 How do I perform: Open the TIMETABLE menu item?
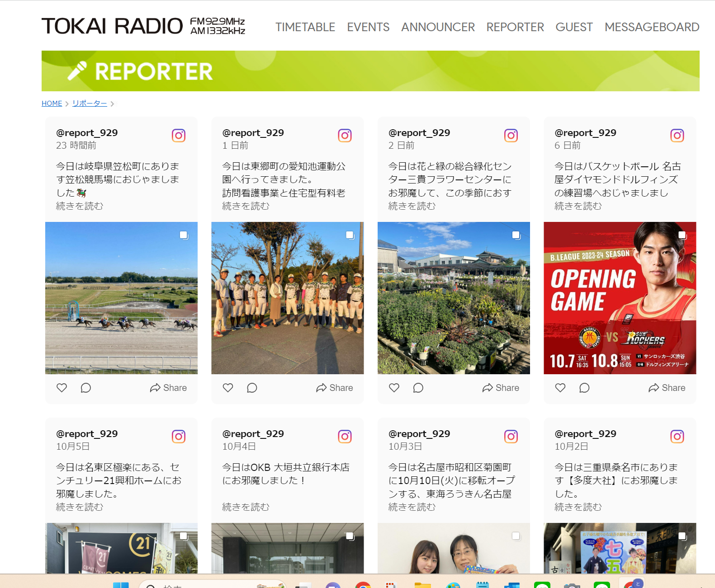305,27
